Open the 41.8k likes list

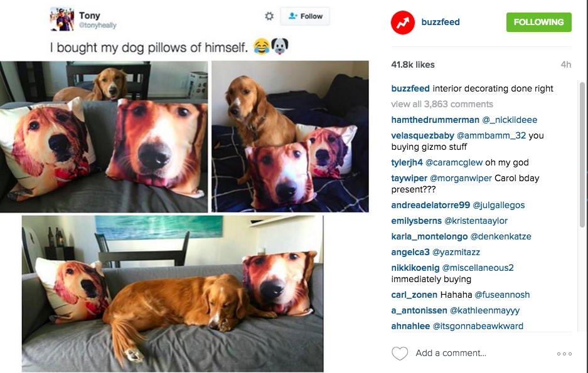(x=413, y=65)
